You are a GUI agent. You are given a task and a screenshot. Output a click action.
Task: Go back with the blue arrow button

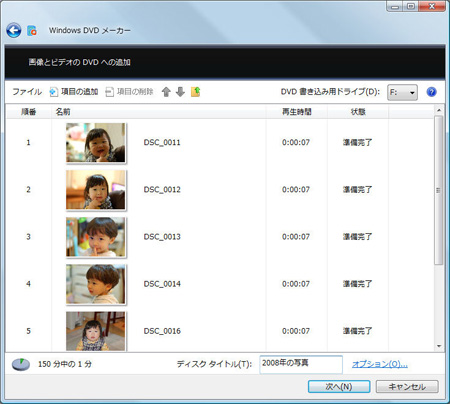pos(14,31)
